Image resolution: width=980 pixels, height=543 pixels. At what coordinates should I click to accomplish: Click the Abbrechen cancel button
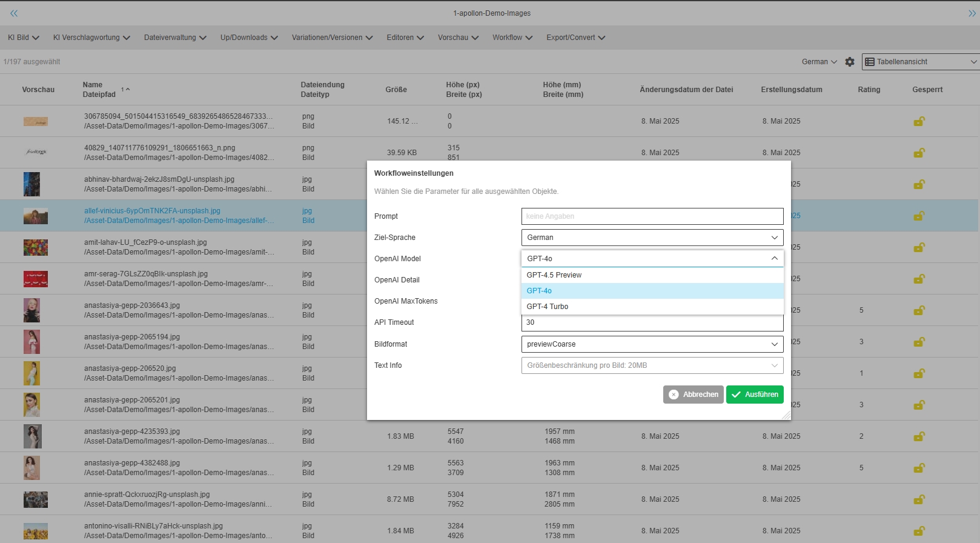[693, 395]
